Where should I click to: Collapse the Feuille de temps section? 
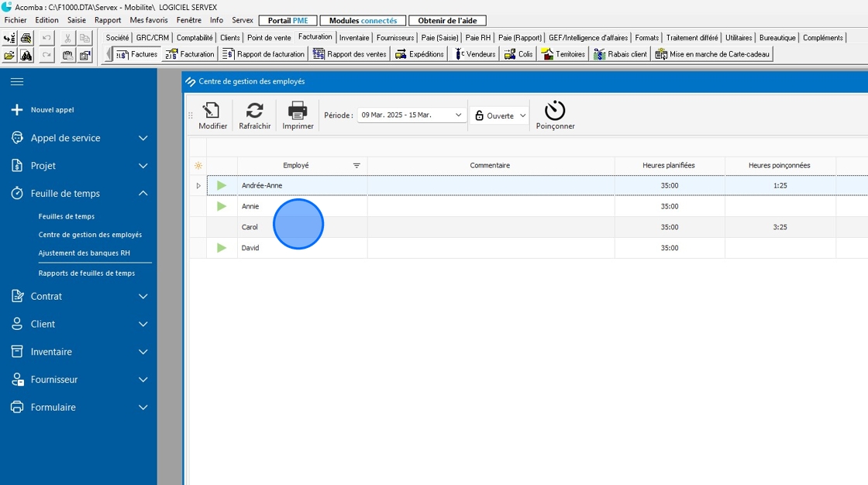pos(143,193)
